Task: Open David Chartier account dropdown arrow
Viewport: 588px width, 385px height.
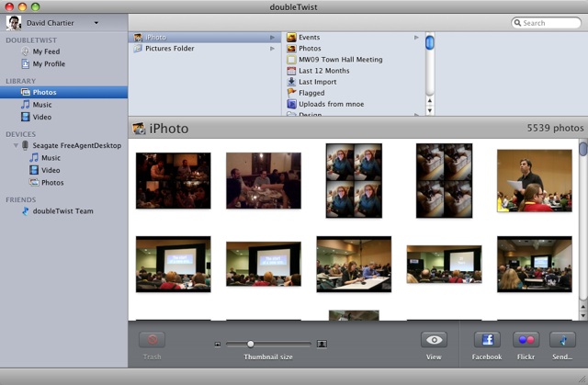Action: 96,23
